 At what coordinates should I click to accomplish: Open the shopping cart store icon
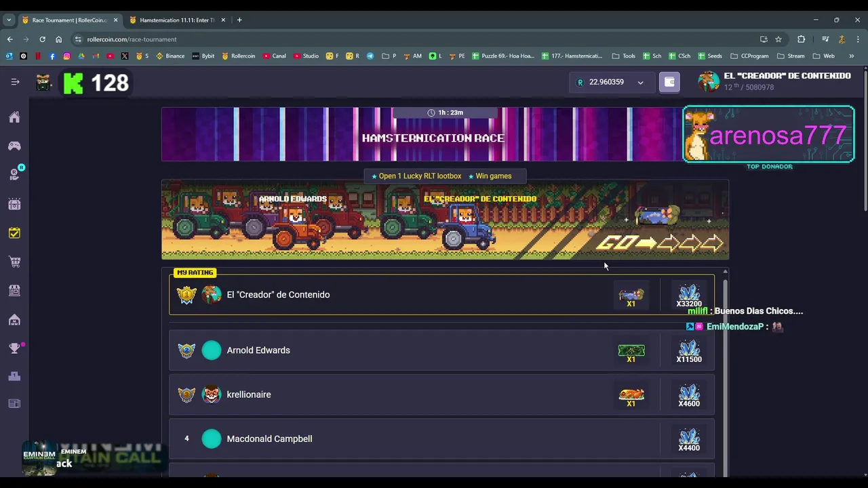14,262
